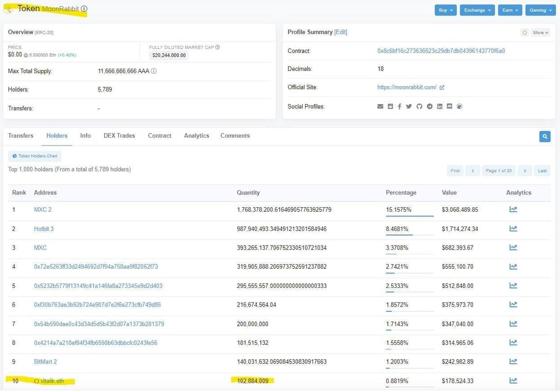The width and height of the screenshot is (560, 392).
Task: Open analytics chart icon for MXC 2
Action: point(513,210)
